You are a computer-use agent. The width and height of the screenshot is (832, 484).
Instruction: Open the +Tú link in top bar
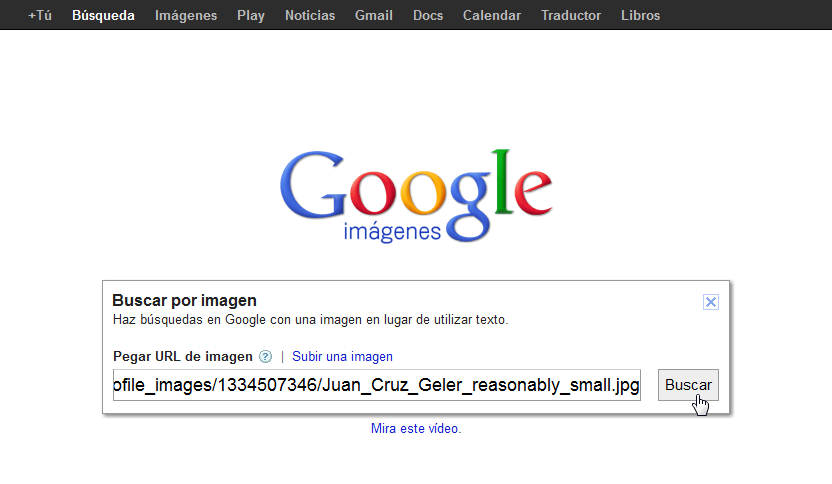pos(40,15)
